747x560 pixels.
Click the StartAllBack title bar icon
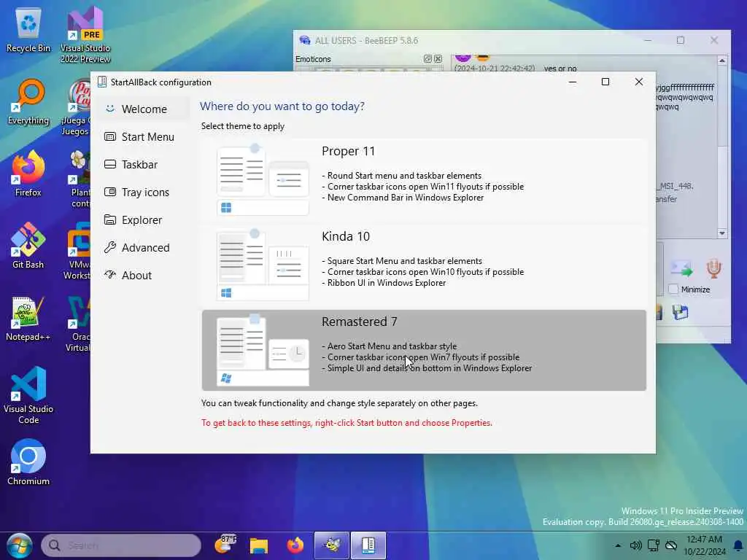[101, 82]
